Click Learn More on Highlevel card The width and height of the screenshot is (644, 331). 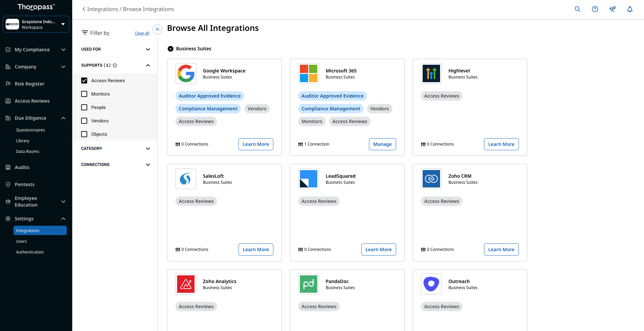(501, 144)
